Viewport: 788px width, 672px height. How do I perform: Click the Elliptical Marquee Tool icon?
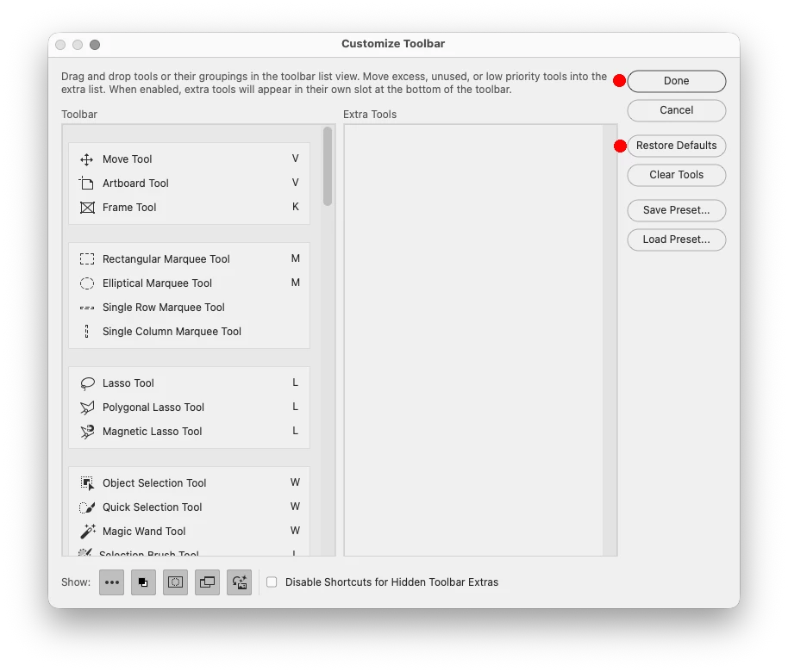tap(87, 283)
